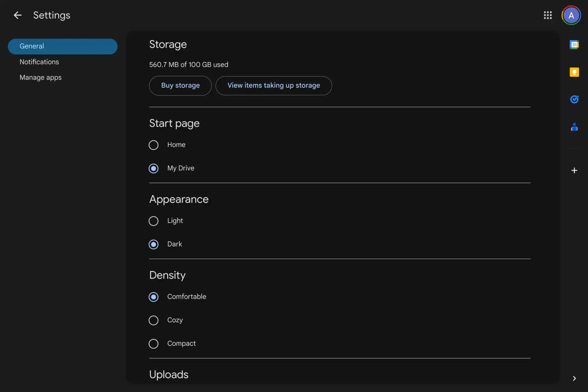The width and height of the screenshot is (588, 392).
Task: Enable Dark appearance mode
Action: 153,244
